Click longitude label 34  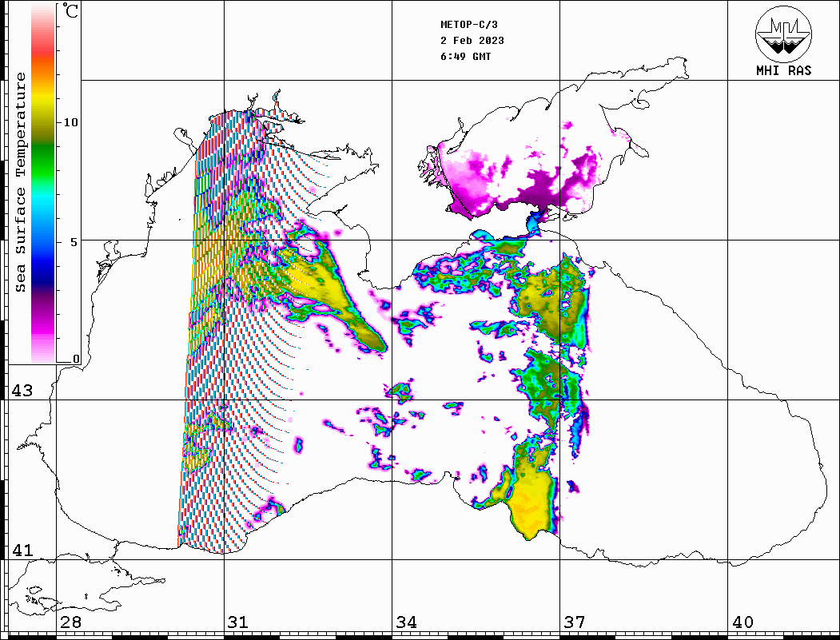click(406, 622)
